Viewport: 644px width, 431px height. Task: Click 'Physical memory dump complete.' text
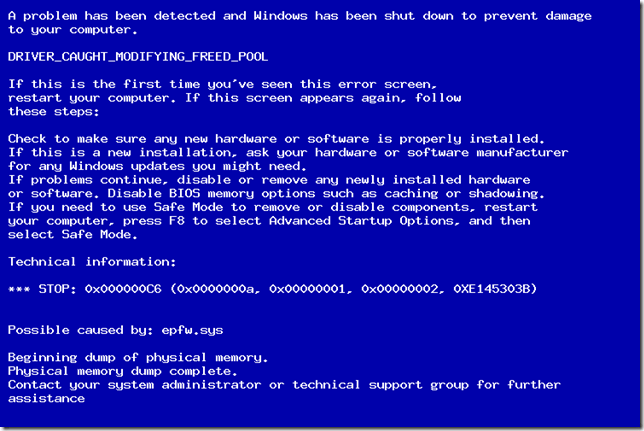tap(122, 371)
